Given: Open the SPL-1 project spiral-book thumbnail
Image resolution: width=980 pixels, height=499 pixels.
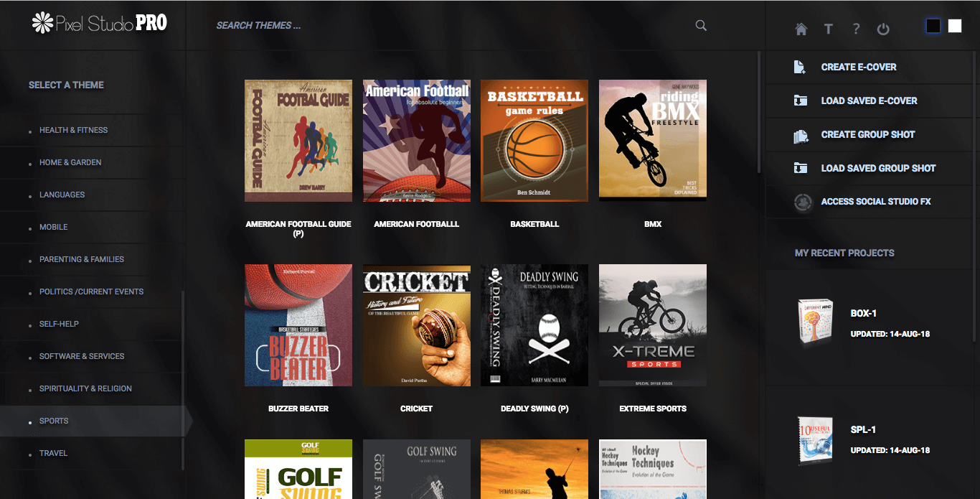Looking at the screenshot, I should [816, 440].
